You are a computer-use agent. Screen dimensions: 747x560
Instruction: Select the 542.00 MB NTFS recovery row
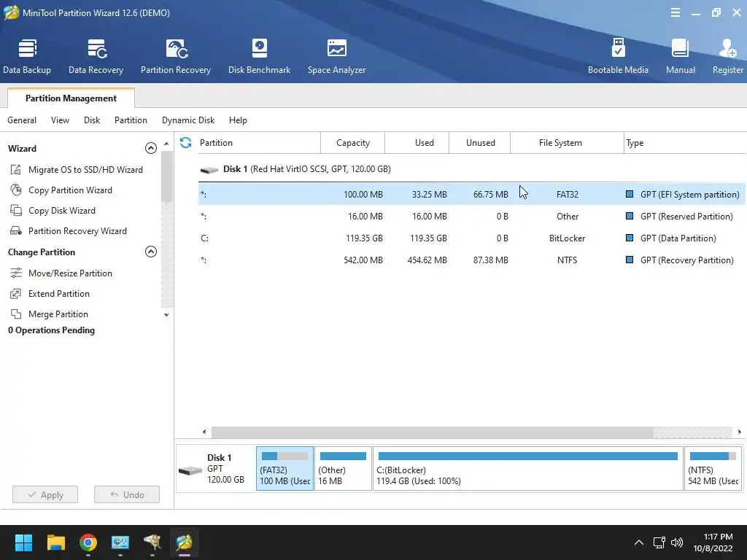click(x=472, y=260)
